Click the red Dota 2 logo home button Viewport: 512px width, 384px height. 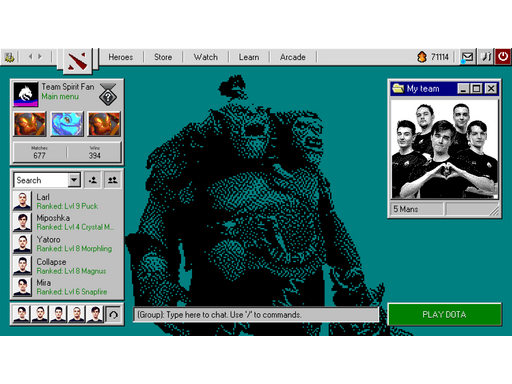coord(77,60)
